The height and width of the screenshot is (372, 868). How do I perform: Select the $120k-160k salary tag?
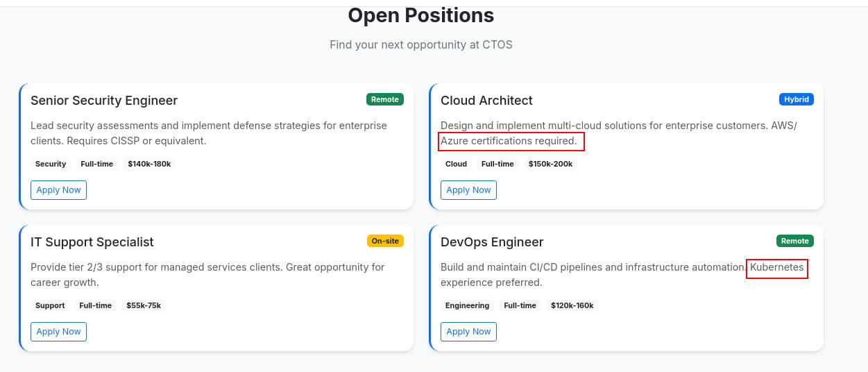(572, 305)
